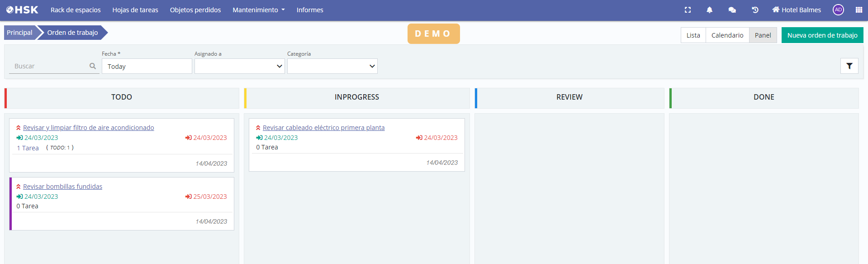Click the history clock icon
The height and width of the screenshot is (264, 868).
[755, 10]
